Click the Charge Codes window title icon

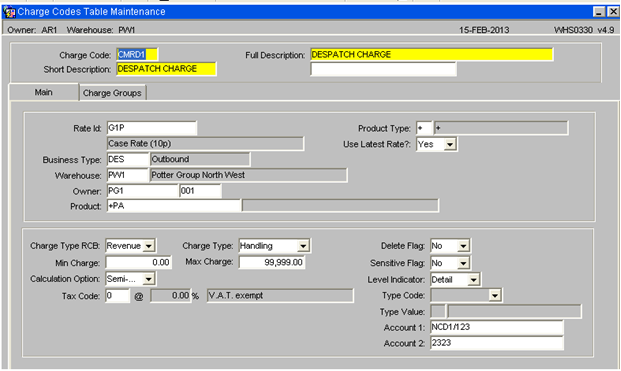click(9, 12)
